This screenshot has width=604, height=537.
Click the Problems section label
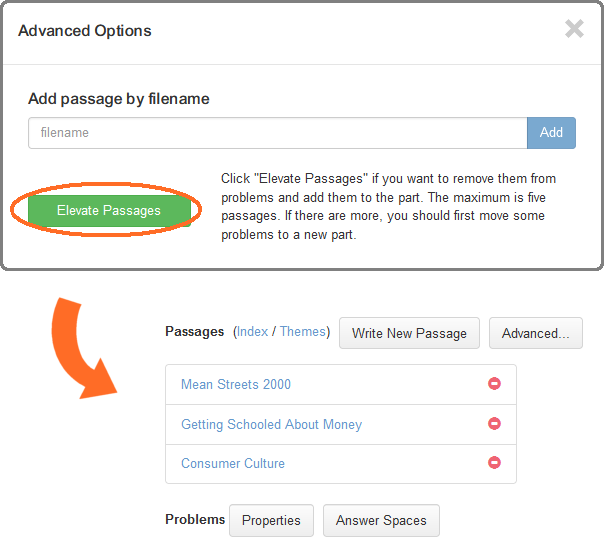[195, 519]
